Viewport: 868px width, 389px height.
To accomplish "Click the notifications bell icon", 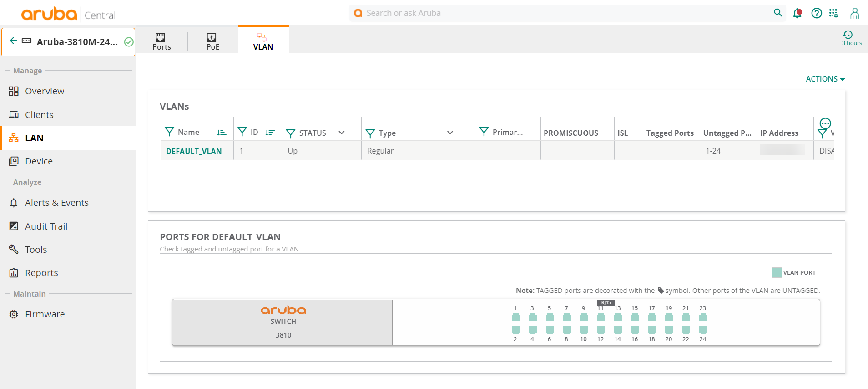I will point(797,13).
